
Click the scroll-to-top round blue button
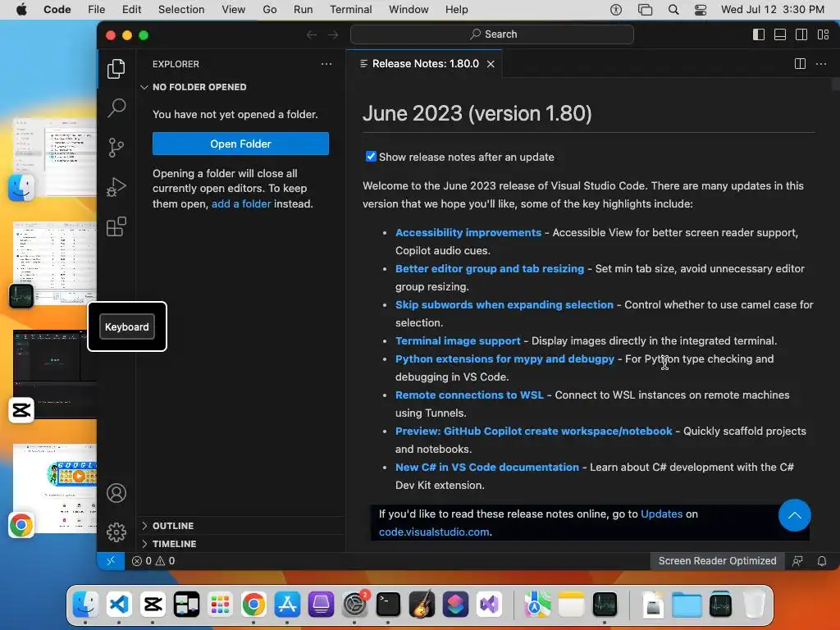(794, 515)
